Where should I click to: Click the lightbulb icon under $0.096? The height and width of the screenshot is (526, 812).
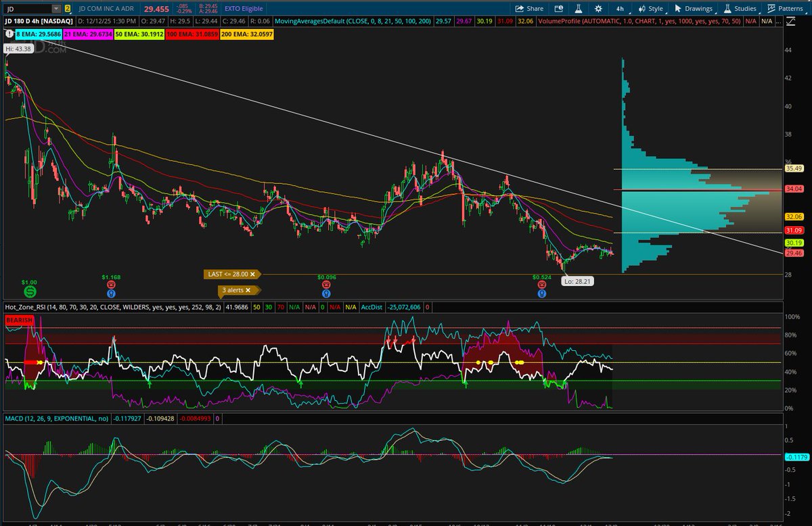(326, 294)
